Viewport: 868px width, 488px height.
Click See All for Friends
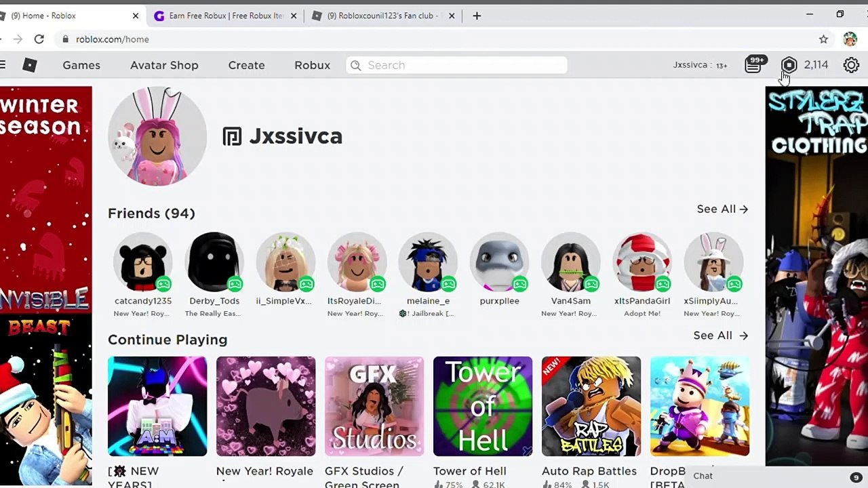click(x=722, y=209)
